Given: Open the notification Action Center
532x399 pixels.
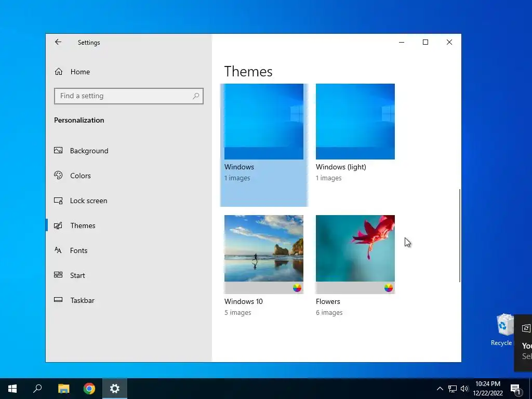Looking at the screenshot, I should coord(516,389).
